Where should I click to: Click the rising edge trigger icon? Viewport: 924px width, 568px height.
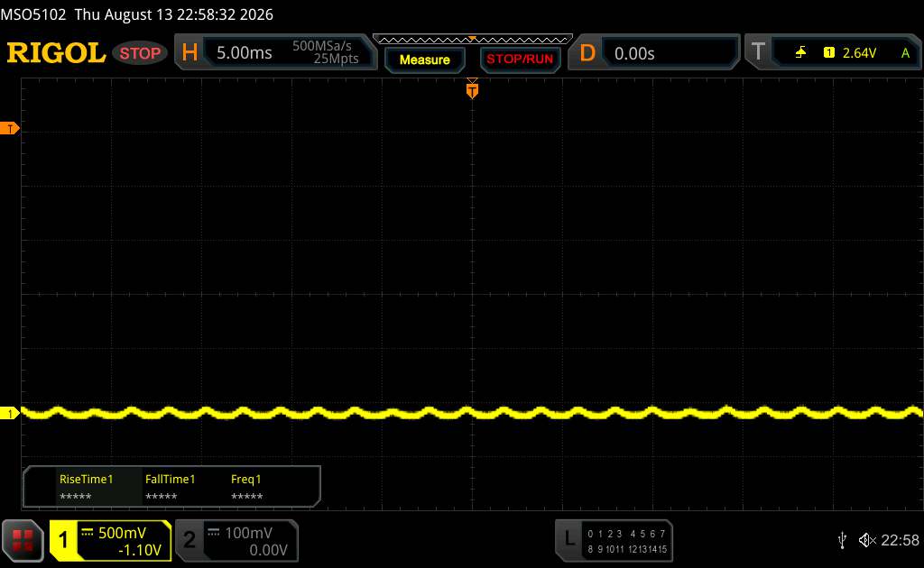coord(800,53)
